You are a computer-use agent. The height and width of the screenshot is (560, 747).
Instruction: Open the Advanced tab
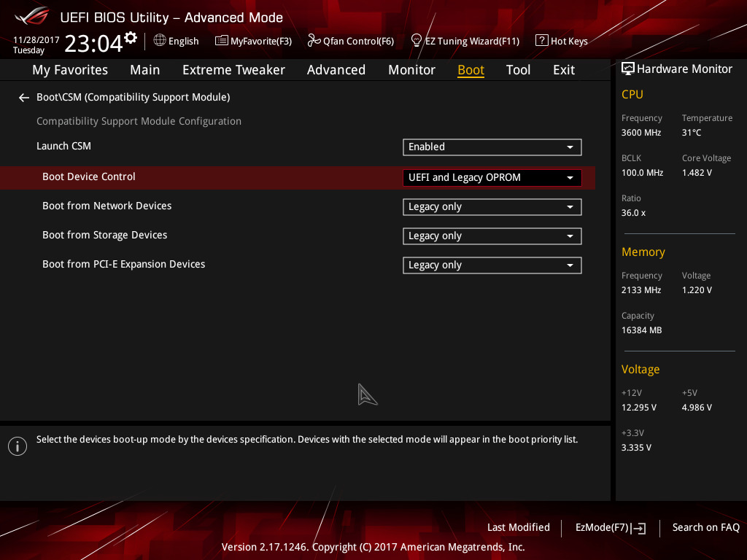(x=336, y=70)
